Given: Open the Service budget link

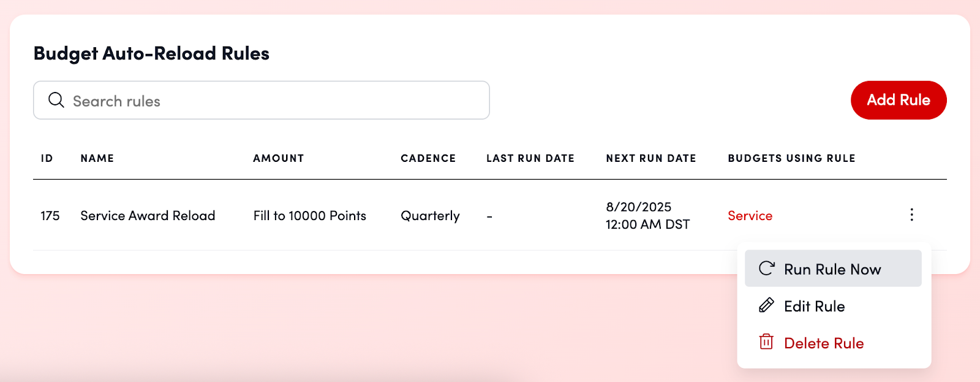Looking at the screenshot, I should (750, 216).
